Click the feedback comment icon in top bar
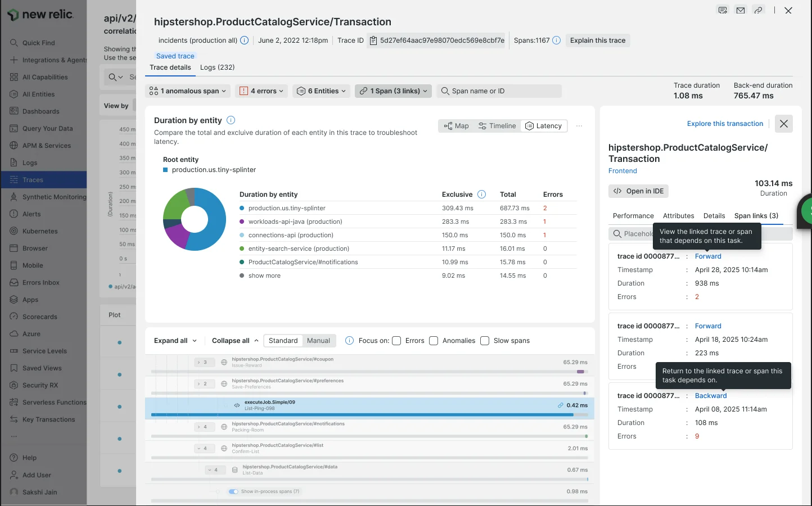The width and height of the screenshot is (812, 506). pyautogui.click(x=723, y=10)
